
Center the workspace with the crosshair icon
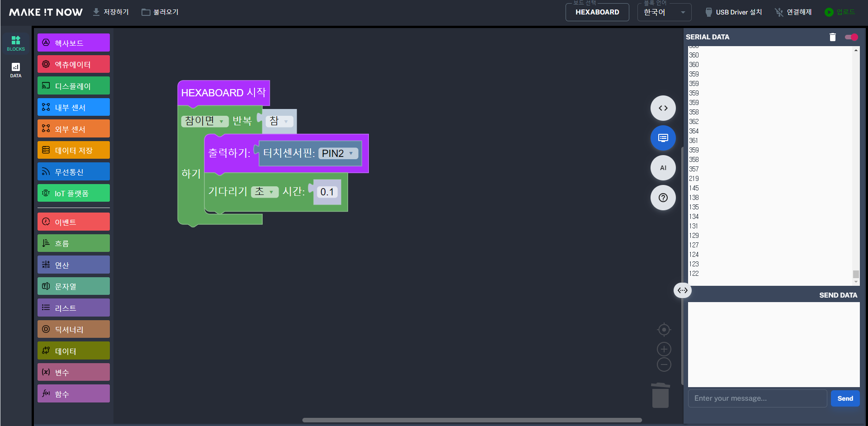tap(664, 330)
